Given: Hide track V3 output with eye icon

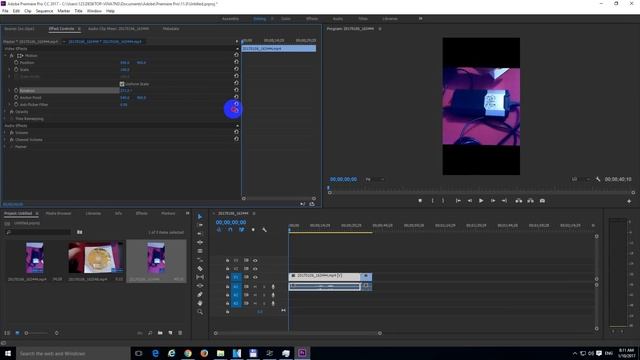Looking at the screenshot, I should [255, 260].
